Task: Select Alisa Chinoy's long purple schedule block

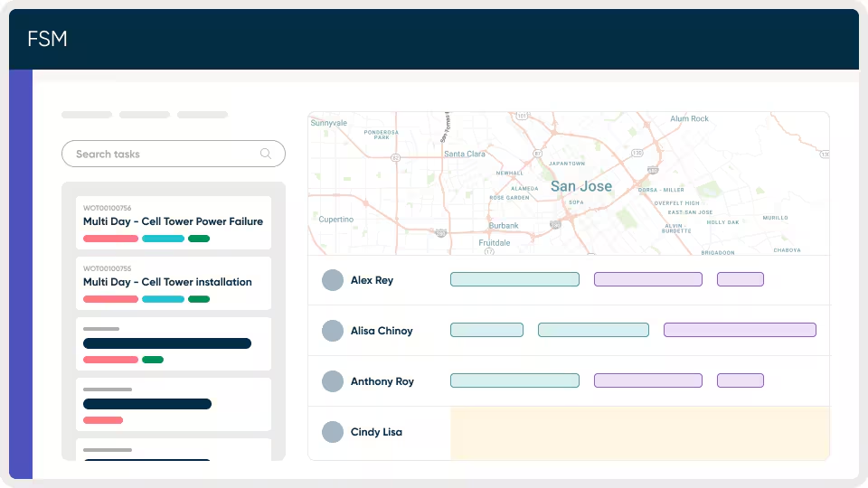Action: coord(740,330)
